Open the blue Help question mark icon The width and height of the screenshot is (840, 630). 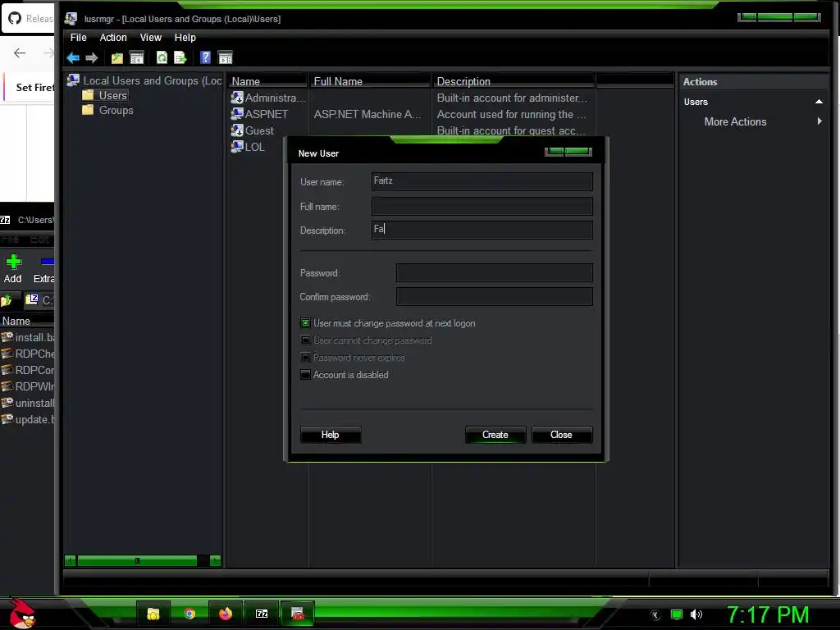205,58
